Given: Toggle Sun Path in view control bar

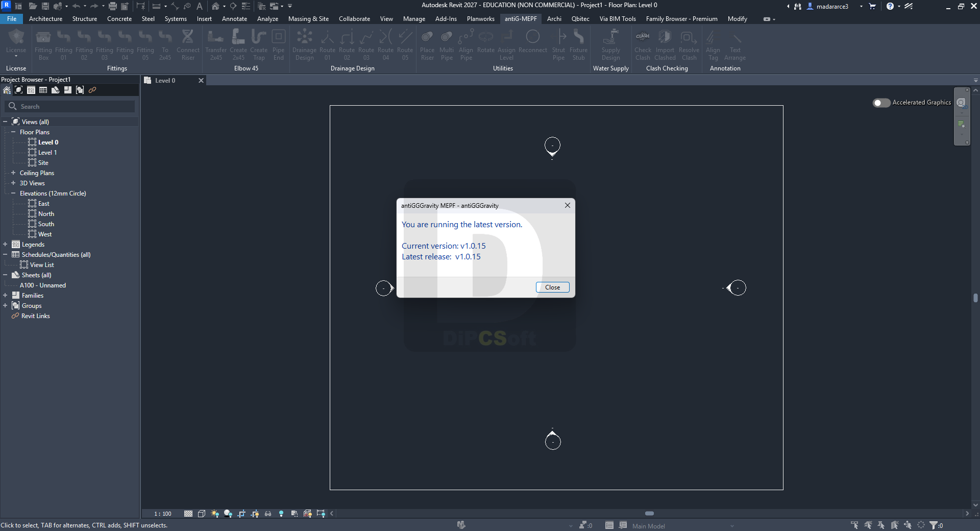Looking at the screenshot, I should [215, 514].
